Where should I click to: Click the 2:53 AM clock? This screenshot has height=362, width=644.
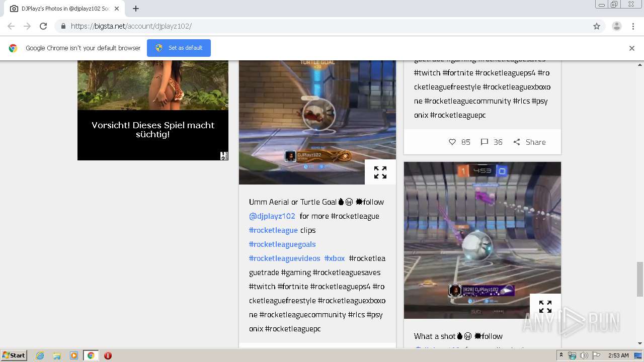click(x=618, y=355)
